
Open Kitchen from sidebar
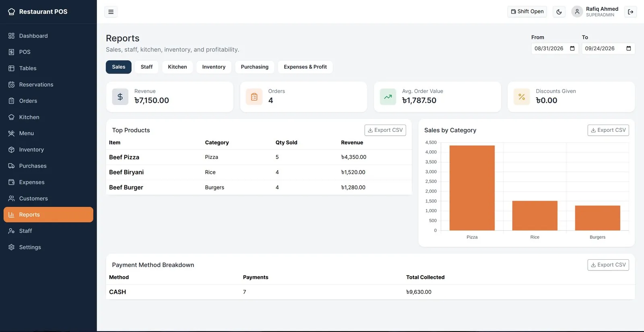pyautogui.click(x=48, y=117)
